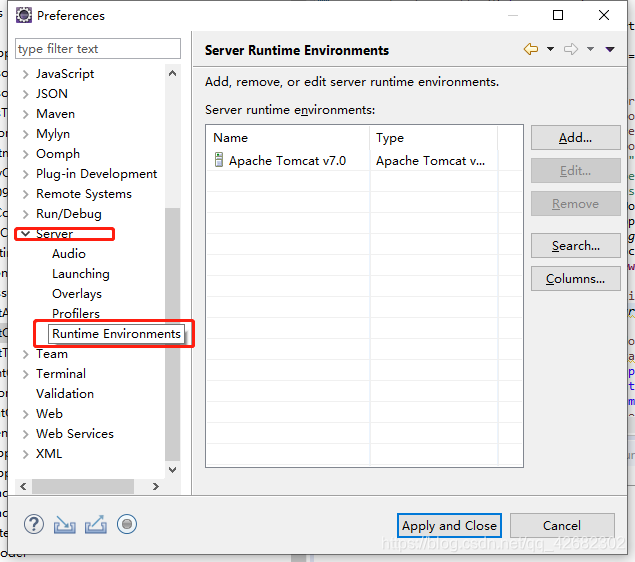Maximize the Preferences window

(558, 15)
